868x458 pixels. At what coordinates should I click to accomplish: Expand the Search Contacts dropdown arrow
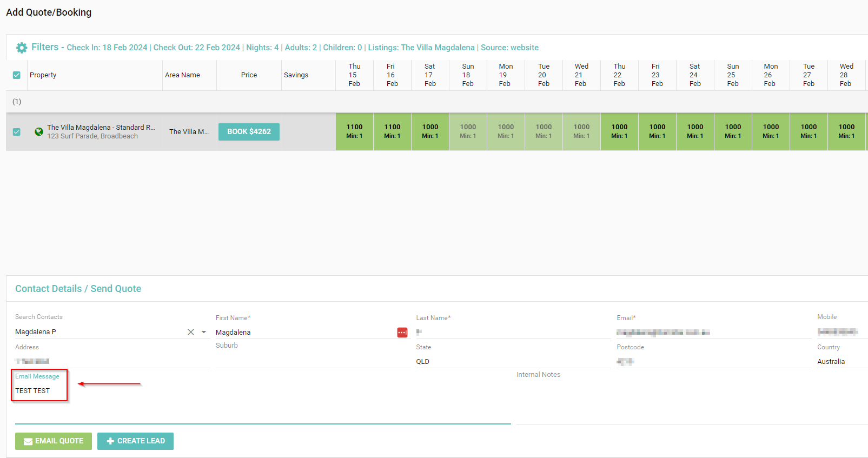[x=204, y=332]
